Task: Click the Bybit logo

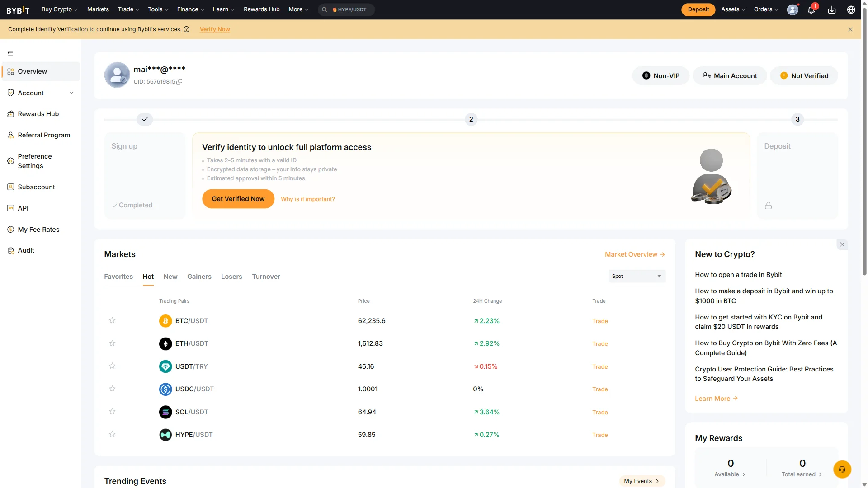Action: coord(18,9)
